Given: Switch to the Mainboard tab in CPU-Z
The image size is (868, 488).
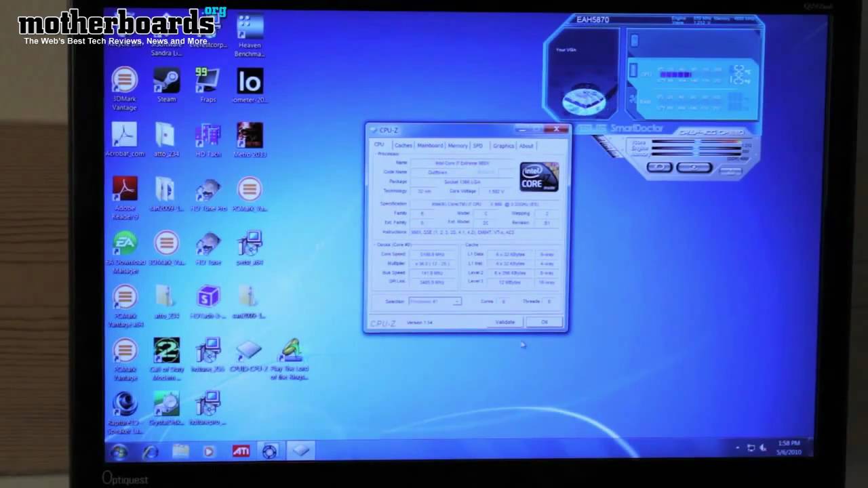Looking at the screenshot, I should (430, 145).
